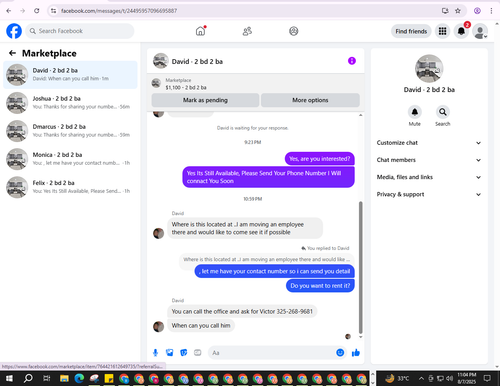Open the Marketplace $1,100 listing link

click(x=186, y=84)
